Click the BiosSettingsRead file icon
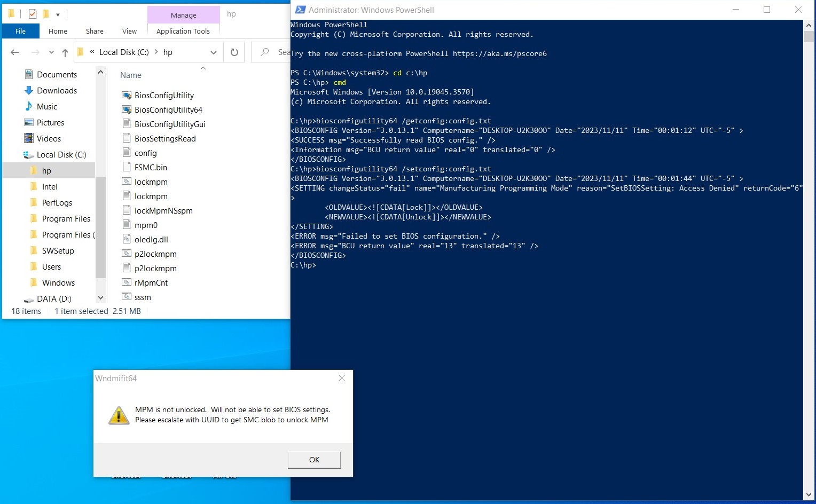Screen dimensions: 816x504 (127, 138)
